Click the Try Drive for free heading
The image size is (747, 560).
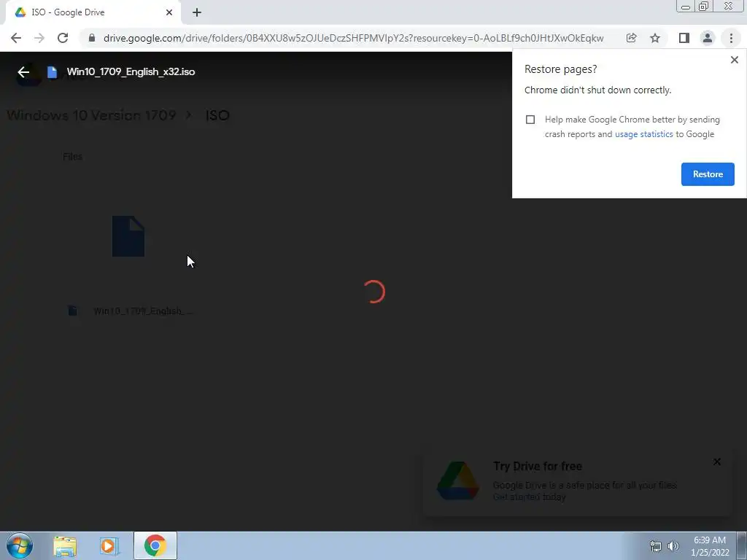pos(538,466)
